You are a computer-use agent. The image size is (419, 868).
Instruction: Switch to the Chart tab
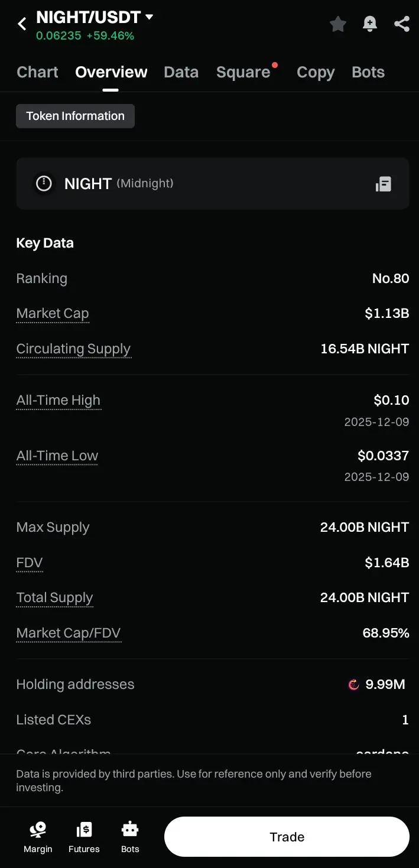click(x=37, y=72)
